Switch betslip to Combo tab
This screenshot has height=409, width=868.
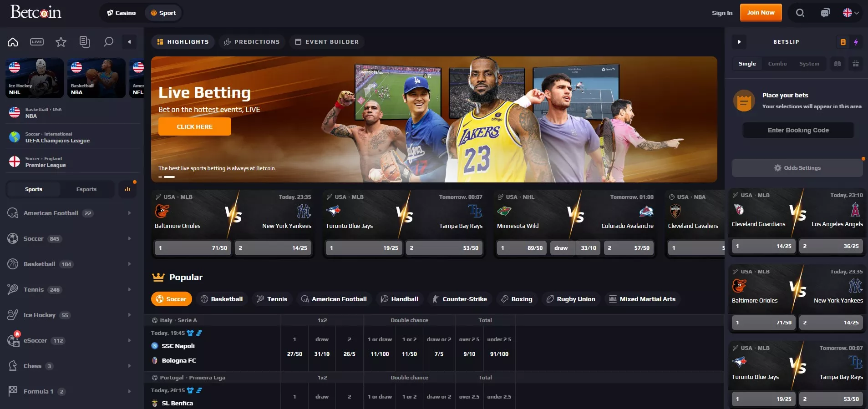[777, 64]
